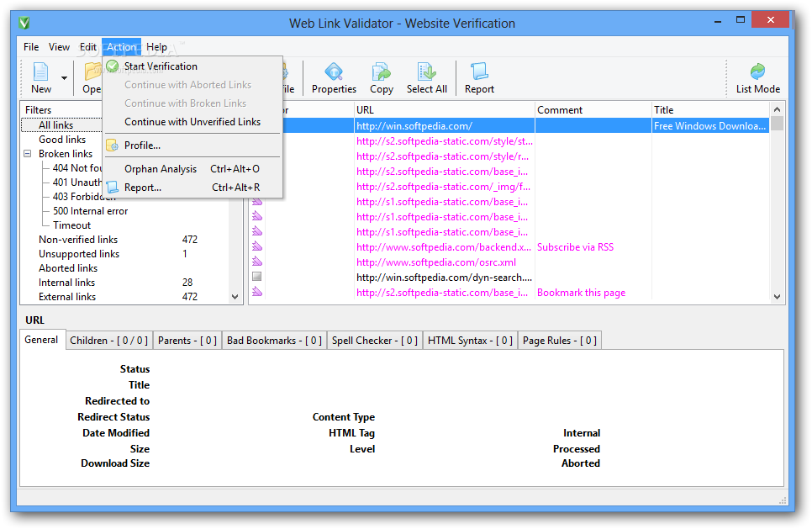This screenshot has width=812, height=529.
Task: Switch to the General tab
Action: [x=41, y=340]
